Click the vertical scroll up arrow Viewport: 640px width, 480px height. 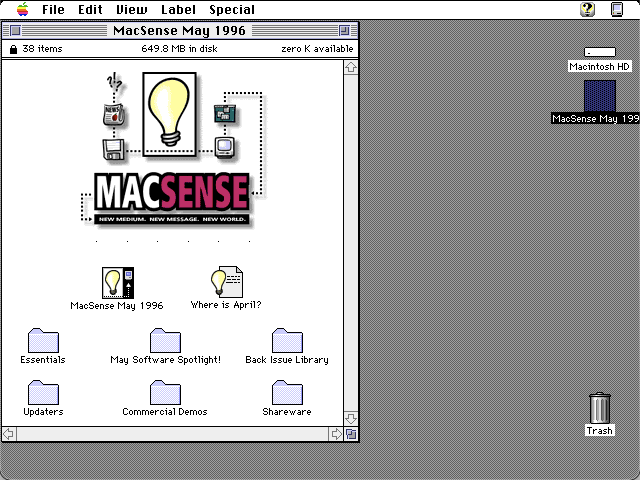(351, 67)
